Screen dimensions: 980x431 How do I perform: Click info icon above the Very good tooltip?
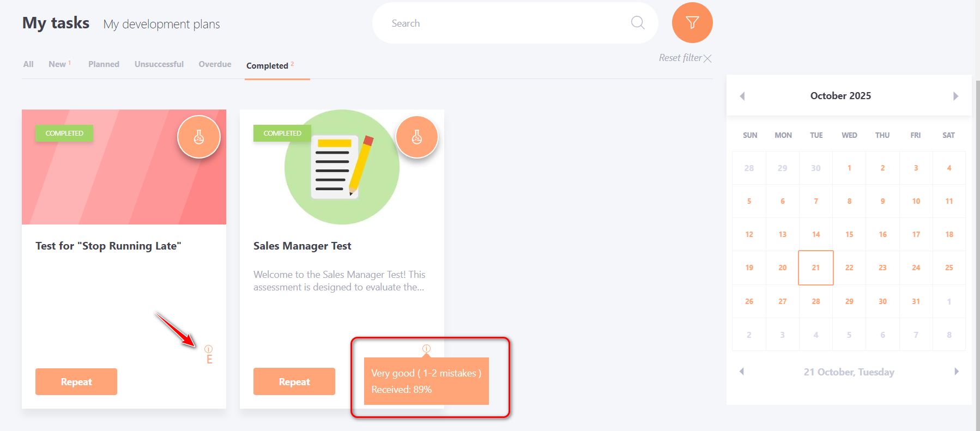click(426, 348)
